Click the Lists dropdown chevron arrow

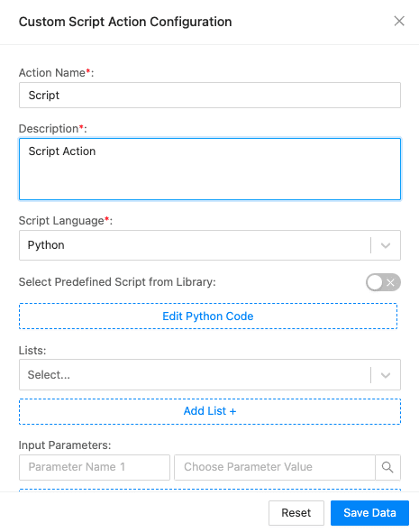386,375
